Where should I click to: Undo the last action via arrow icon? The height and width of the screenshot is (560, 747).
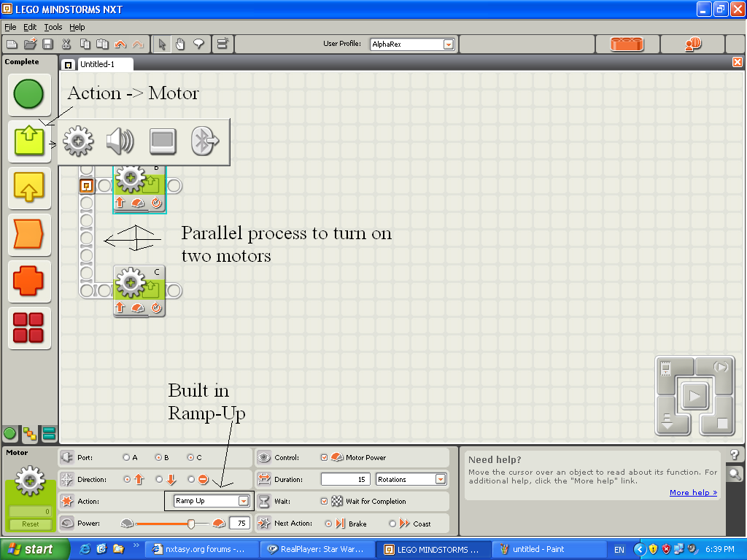pos(120,44)
